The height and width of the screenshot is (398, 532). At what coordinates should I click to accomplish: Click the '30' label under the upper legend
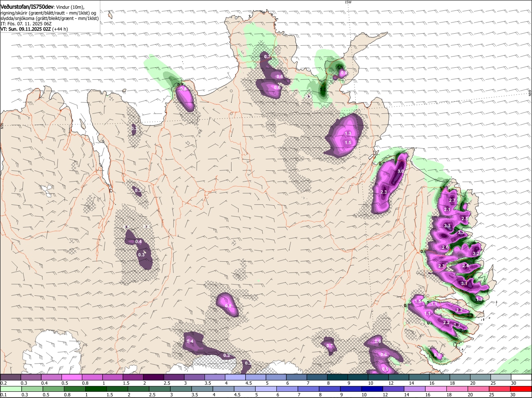(x=514, y=383)
